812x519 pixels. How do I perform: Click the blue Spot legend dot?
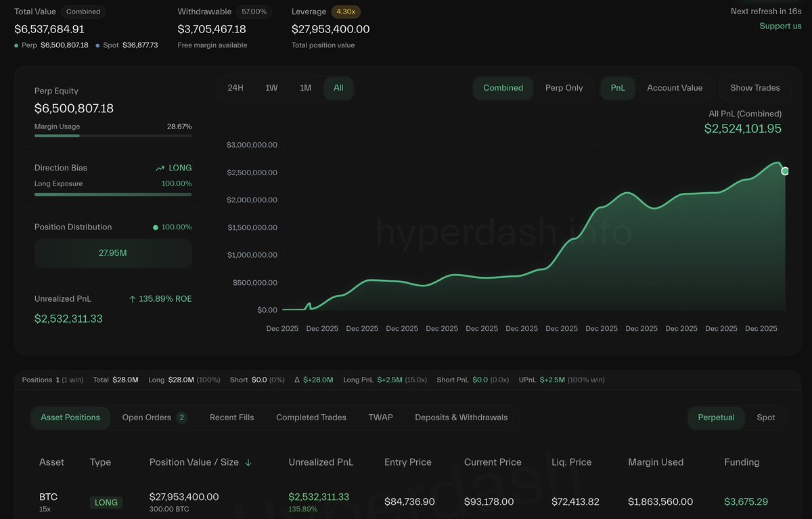click(97, 45)
